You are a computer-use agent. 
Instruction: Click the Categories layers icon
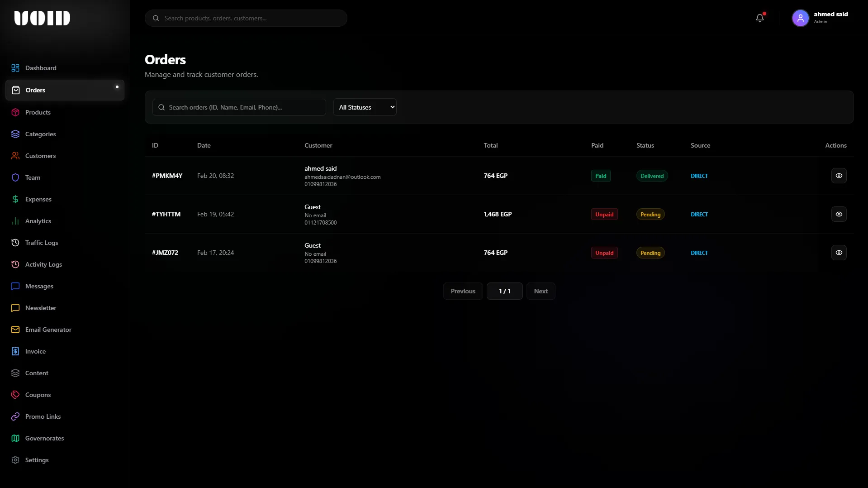coord(15,134)
